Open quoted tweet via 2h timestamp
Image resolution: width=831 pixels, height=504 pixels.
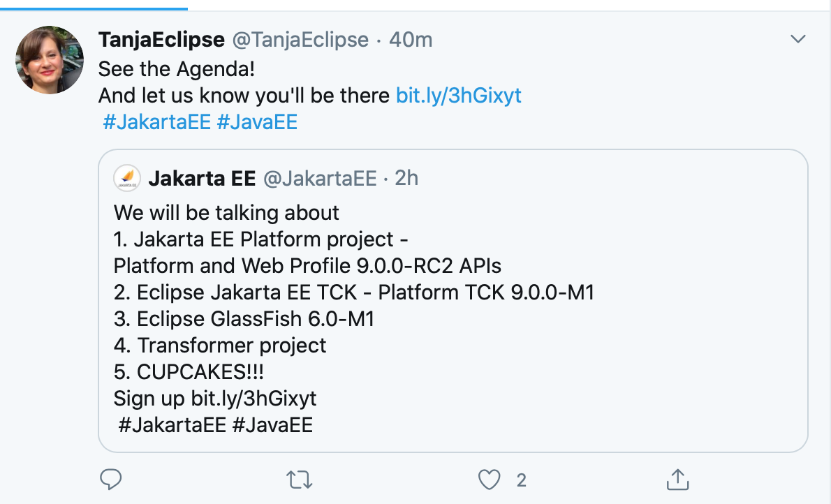tap(406, 179)
